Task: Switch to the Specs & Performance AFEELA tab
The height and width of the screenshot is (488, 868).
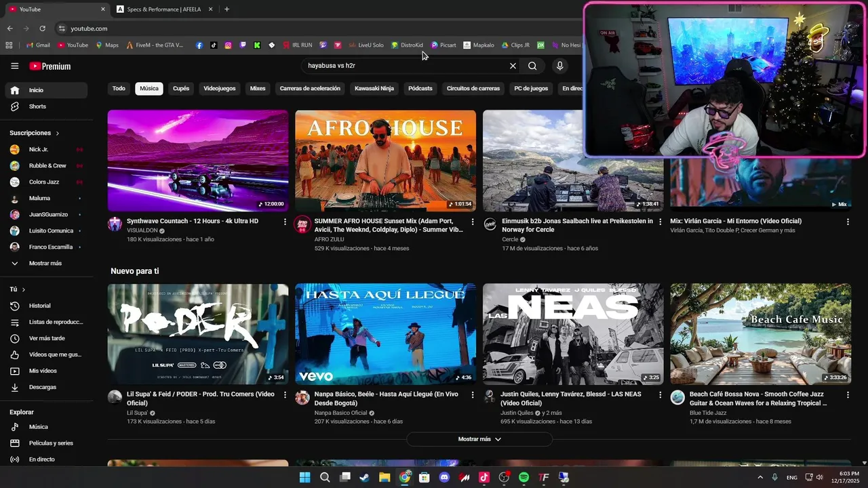Action: pos(165,9)
